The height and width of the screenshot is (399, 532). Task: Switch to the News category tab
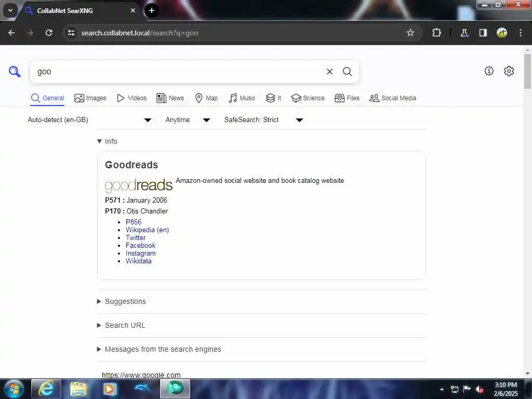click(x=170, y=98)
